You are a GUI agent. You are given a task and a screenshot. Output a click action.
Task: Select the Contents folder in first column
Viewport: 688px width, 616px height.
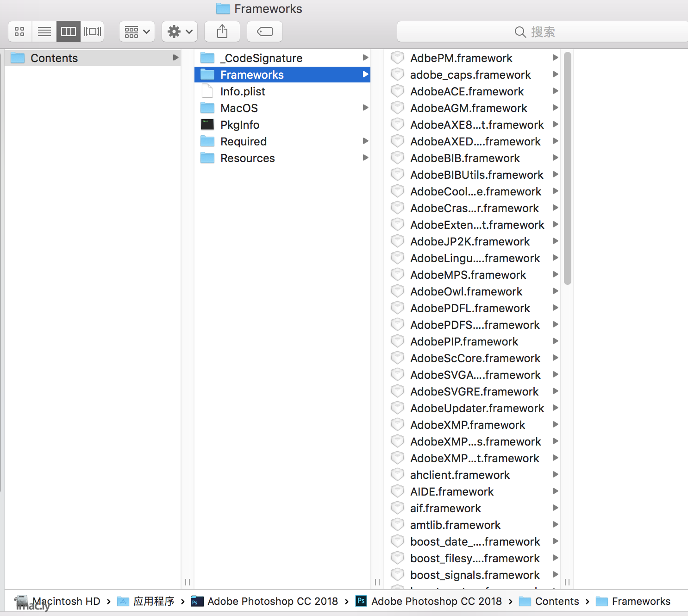(93, 58)
